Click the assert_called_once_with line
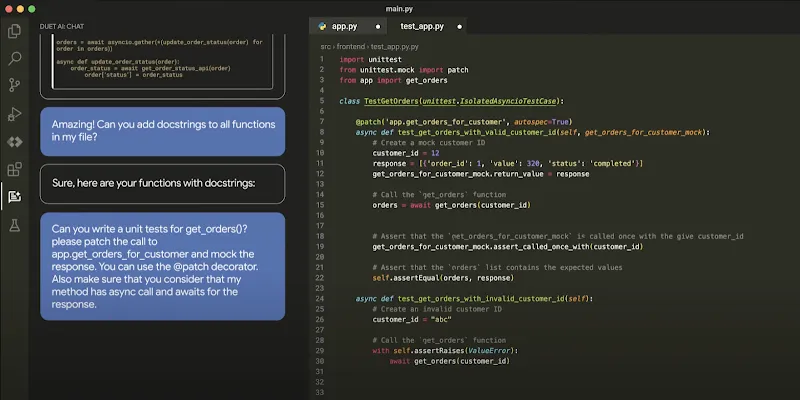800x400 pixels. [x=508, y=247]
